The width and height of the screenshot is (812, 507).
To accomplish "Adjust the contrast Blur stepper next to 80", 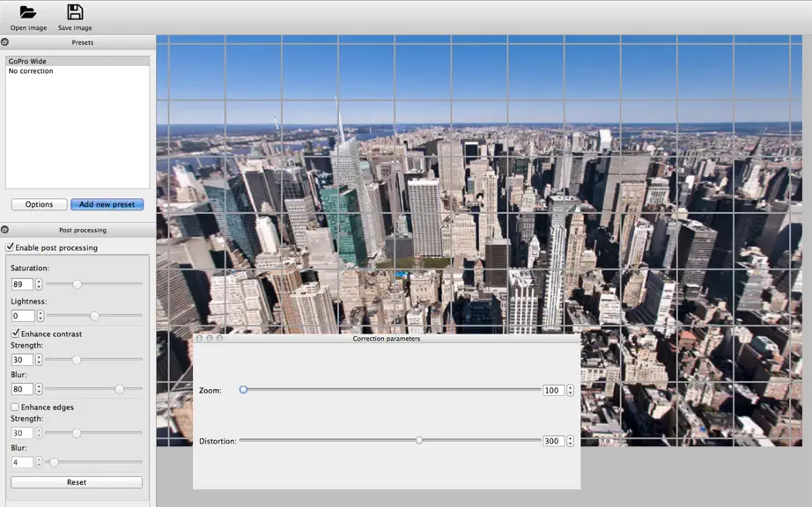I will point(39,389).
